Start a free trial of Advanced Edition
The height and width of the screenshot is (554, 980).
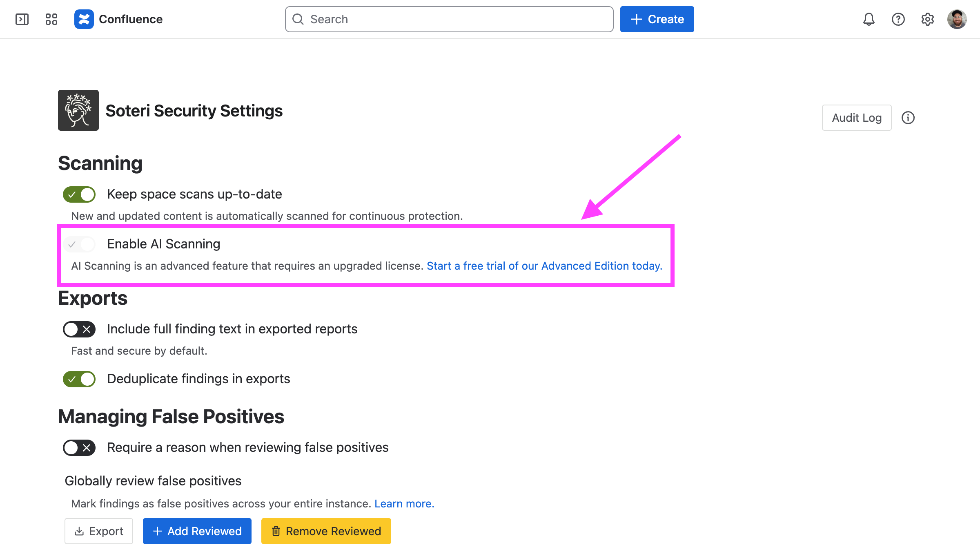(545, 266)
